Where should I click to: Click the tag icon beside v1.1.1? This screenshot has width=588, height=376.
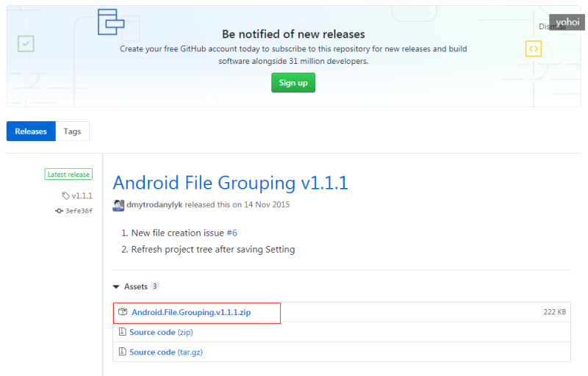[65, 195]
